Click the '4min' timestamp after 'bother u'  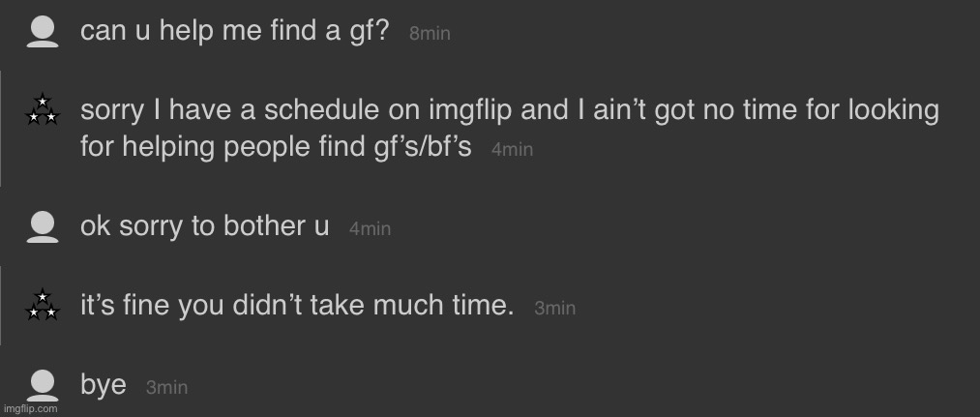point(370,229)
